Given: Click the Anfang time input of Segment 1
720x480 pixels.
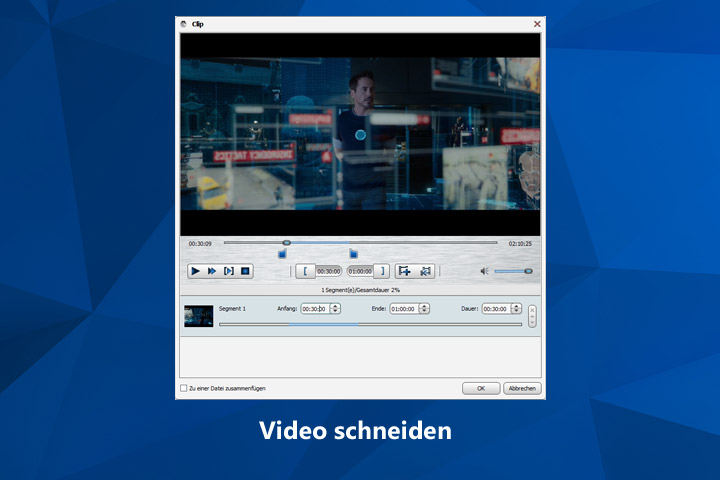Looking at the screenshot, I should pos(315,309).
